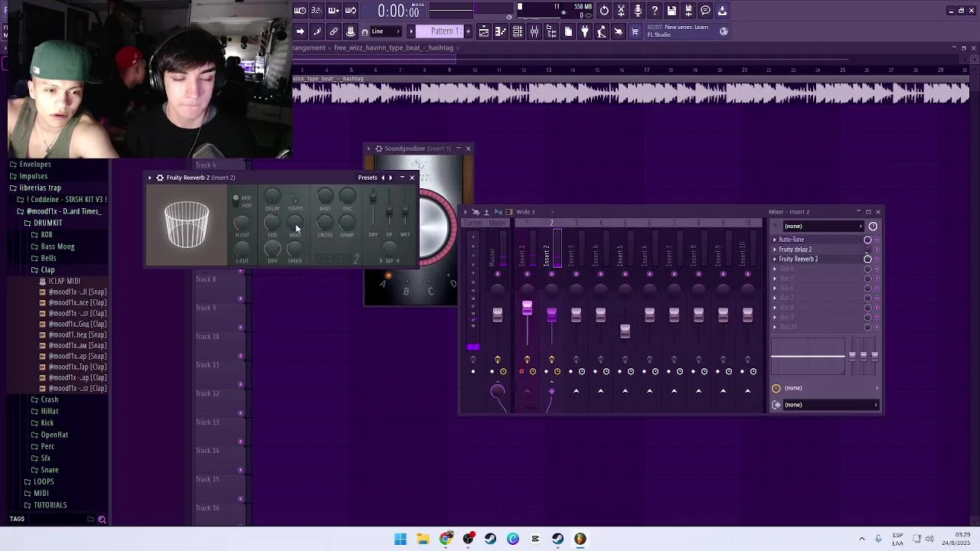Click the Insert 5 volume fader

[x=625, y=331]
